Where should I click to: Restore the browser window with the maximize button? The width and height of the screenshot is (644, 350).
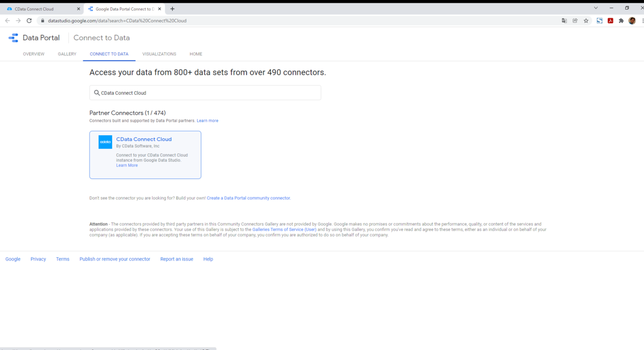point(627,8)
